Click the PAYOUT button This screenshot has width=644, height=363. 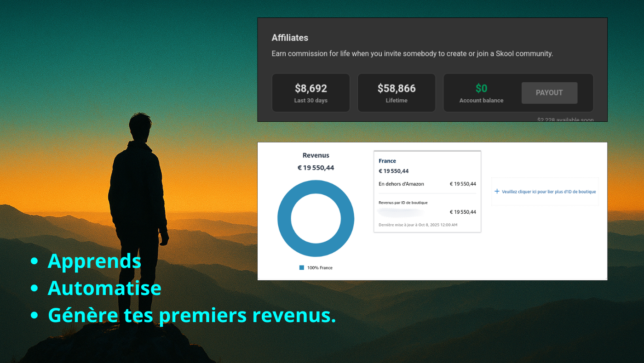tap(549, 93)
